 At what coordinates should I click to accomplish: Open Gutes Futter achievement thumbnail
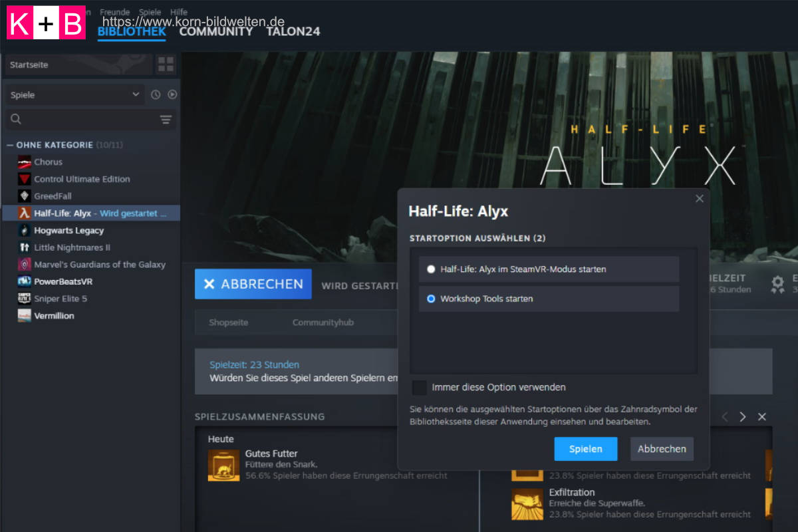223,465
